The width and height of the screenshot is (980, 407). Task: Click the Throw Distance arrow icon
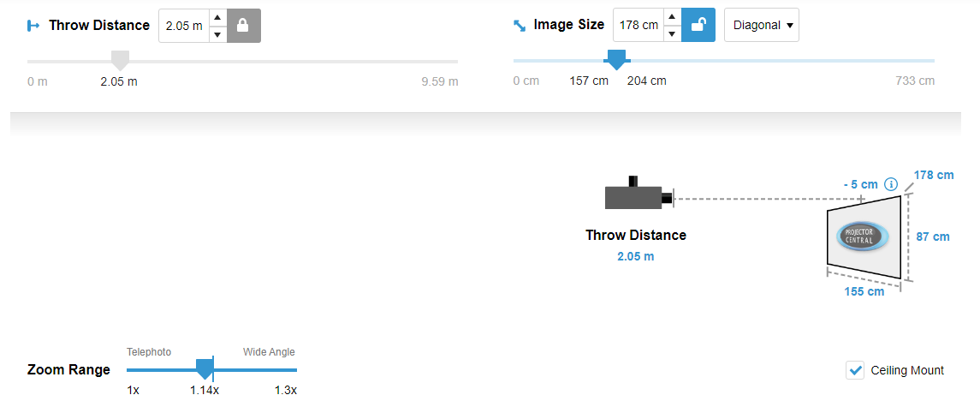(34, 26)
